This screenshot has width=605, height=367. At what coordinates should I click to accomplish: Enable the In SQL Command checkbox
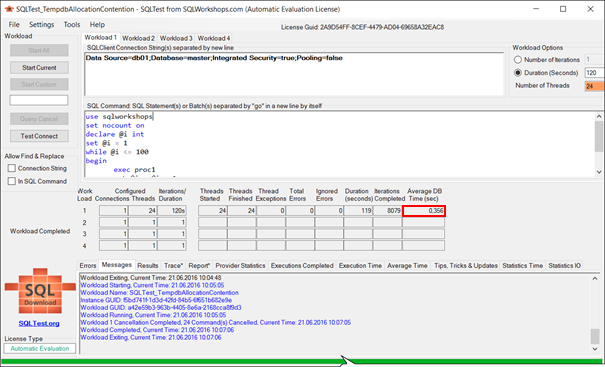(12, 181)
